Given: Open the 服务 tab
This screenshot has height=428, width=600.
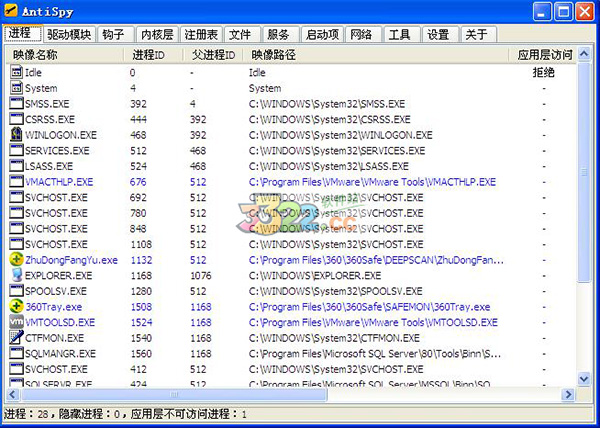Looking at the screenshot, I should 281,34.
